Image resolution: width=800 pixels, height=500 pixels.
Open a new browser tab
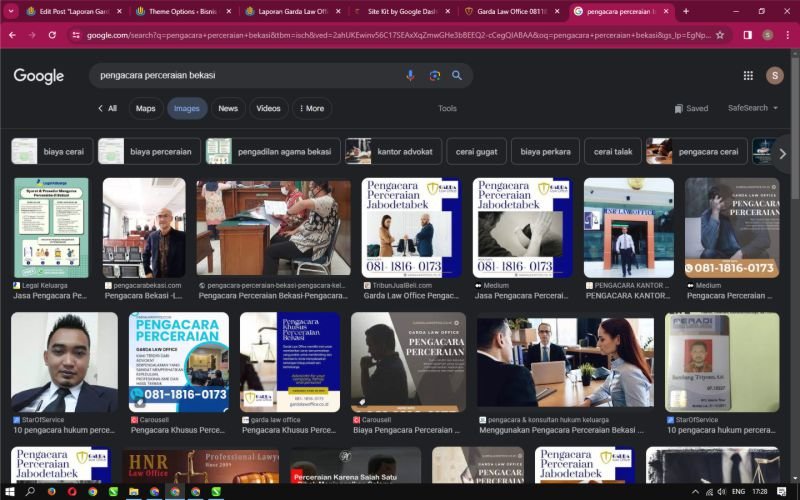coord(685,11)
